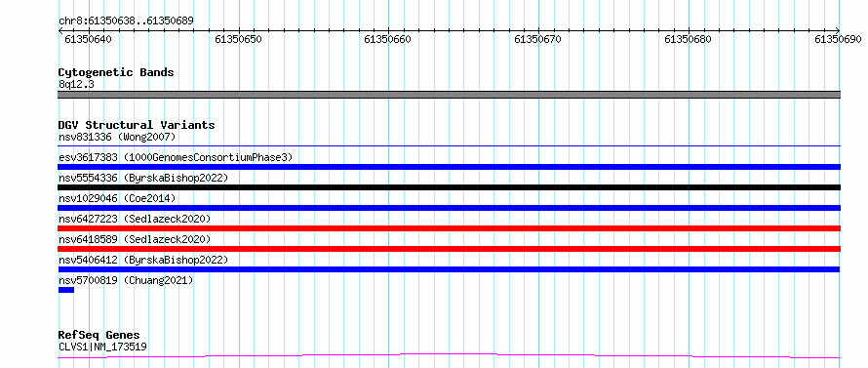The image size is (868, 368).
Task: Click the nsv6427223 (Sedlazeck2020) label
Action: click(135, 219)
